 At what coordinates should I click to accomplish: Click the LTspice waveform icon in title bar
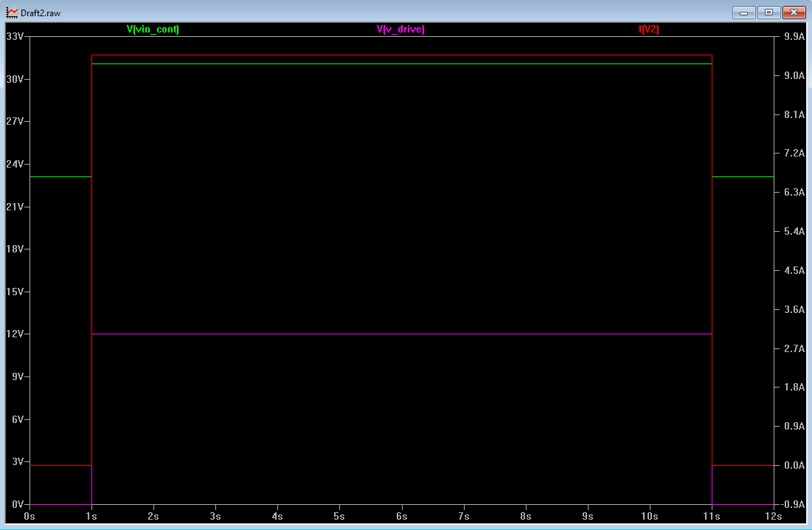(11, 13)
